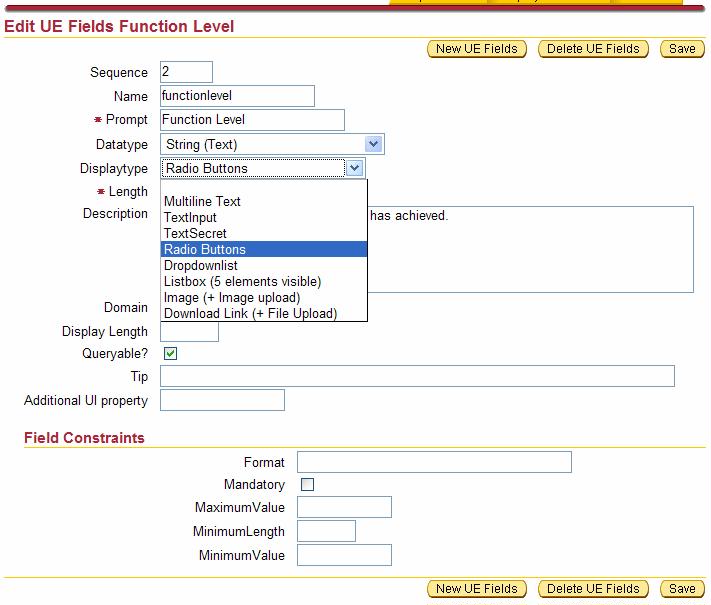
Task: Choose TextInput display type option
Action: pos(190,217)
